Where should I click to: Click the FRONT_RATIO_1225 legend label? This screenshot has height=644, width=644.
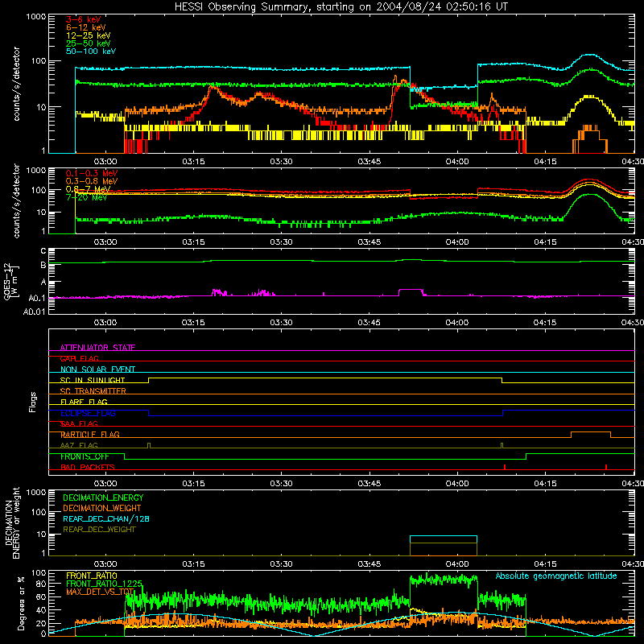105,584
